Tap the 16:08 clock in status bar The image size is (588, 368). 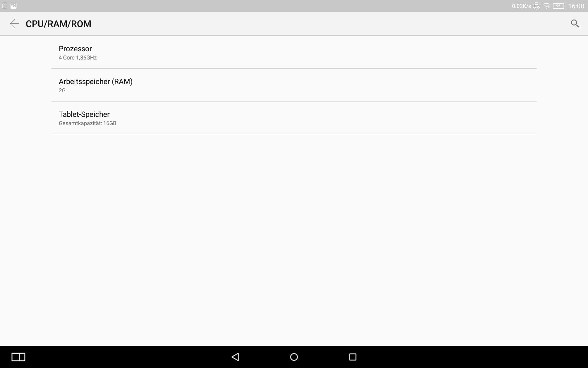(x=576, y=6)
